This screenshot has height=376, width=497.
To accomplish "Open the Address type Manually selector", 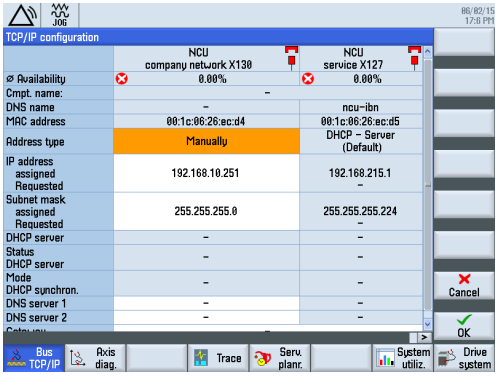I will tap(206, 141).
